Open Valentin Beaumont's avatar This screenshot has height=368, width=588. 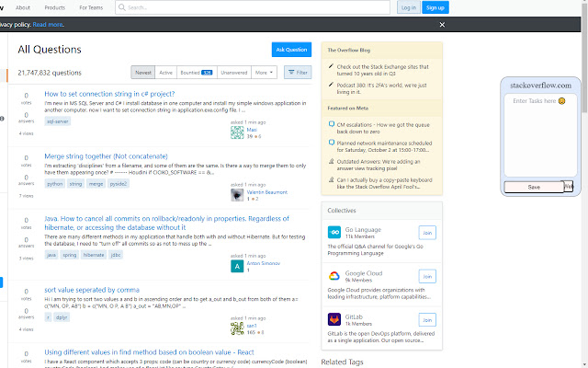(x=237, y=194)
